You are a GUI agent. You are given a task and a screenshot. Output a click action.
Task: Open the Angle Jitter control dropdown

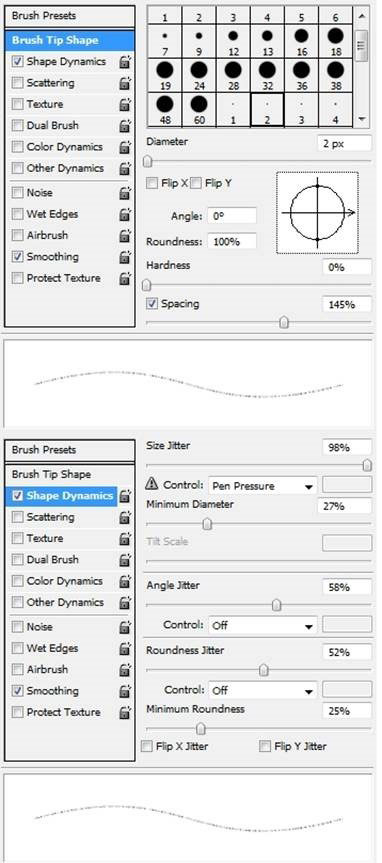pos(263,625)
